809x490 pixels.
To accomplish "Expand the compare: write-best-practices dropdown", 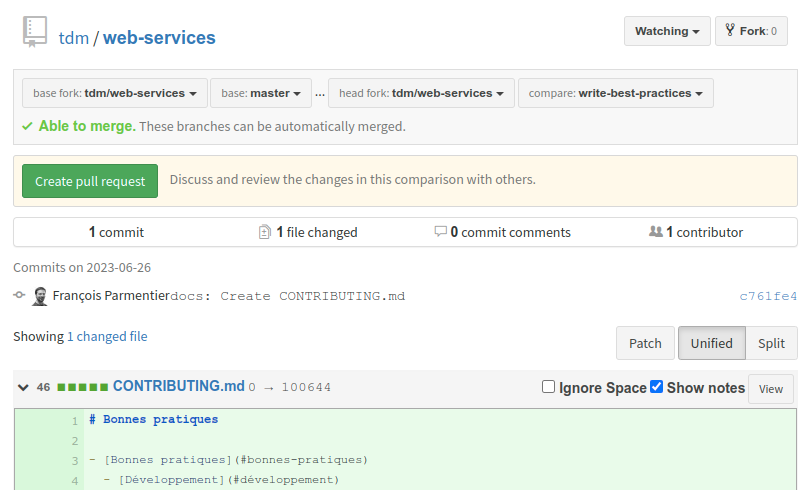I will (x=615, y=93).
